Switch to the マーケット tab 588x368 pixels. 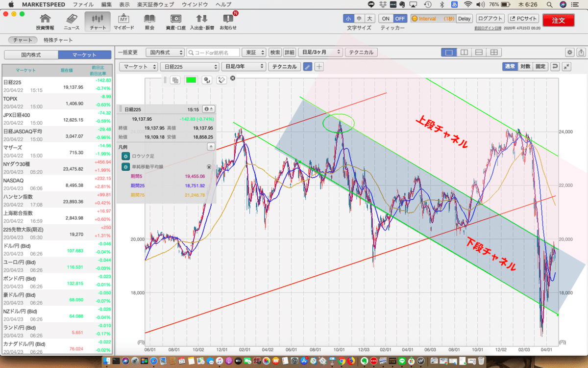pyautogui.click(x=85, y=55)
